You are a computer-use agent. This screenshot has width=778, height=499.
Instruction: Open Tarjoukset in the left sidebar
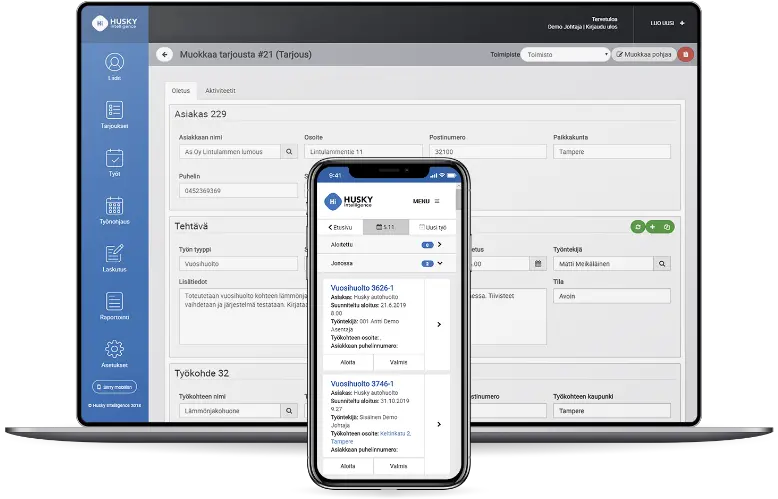114,114
